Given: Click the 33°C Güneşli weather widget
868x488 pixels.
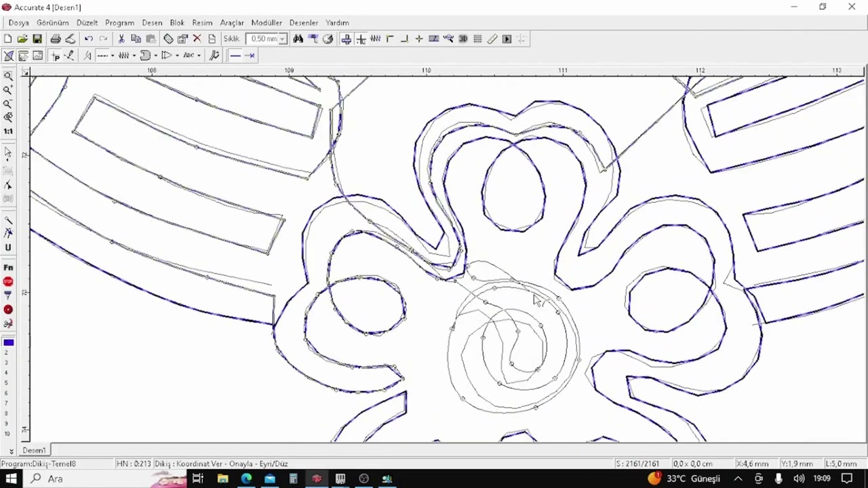Looking at the screenshot, I should (x=684, y=479).
